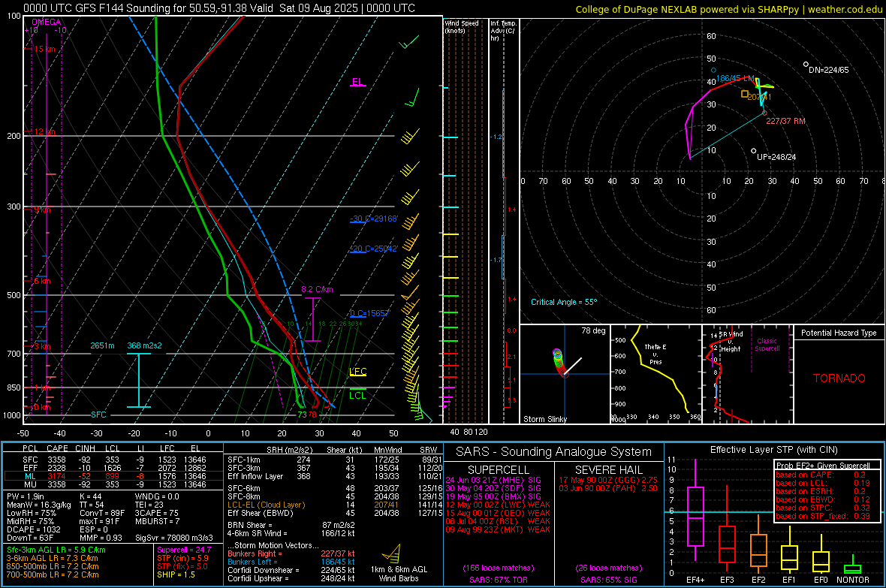Click the SARS: 67% TOR result
The image size is (886, 588).
pos(498,580)
